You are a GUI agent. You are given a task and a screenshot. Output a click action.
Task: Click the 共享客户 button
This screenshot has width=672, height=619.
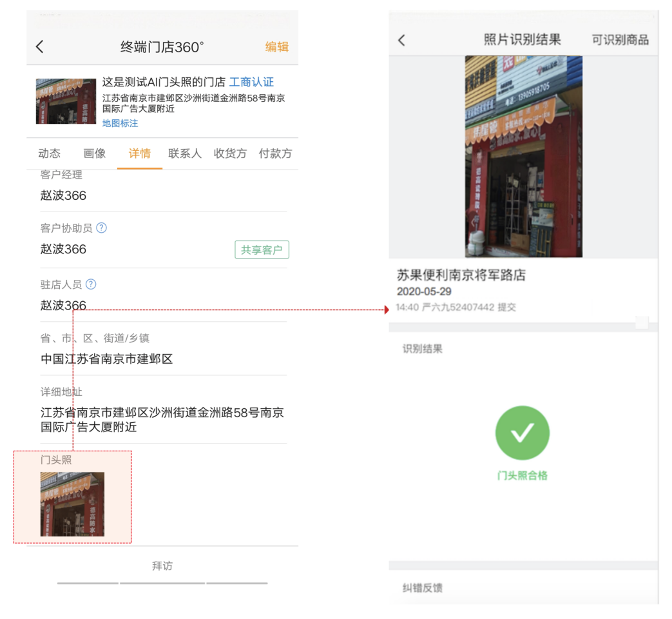(x=262, y=250)
